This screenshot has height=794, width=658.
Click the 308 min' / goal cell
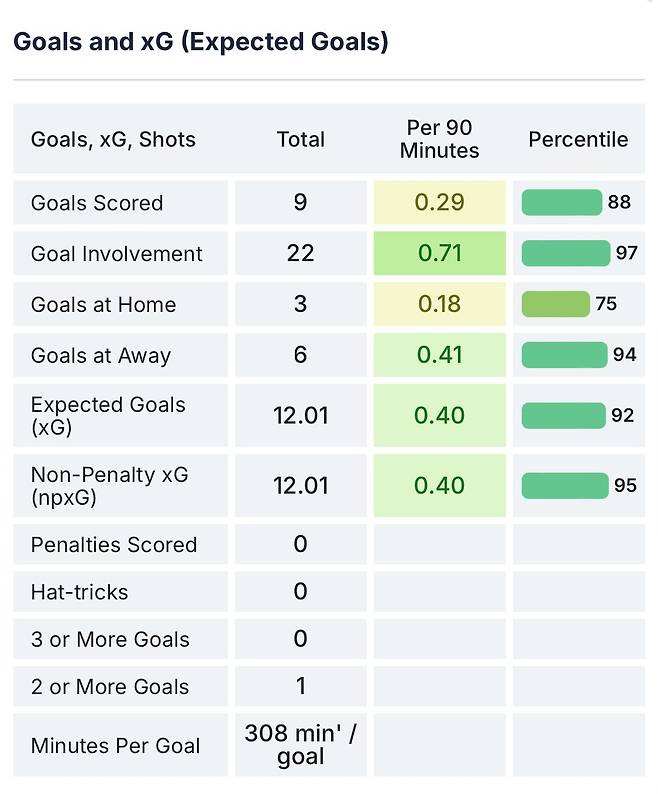pos(301,745)
